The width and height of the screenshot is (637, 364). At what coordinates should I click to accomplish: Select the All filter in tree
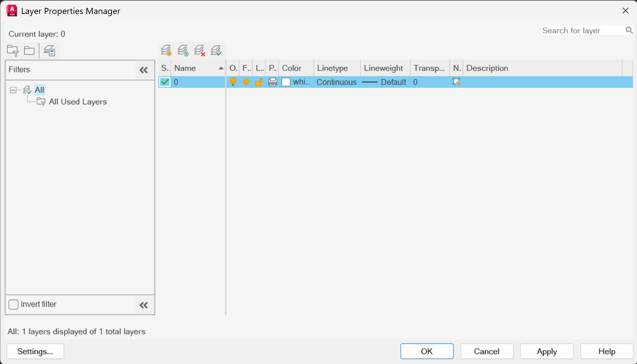point(39,90)
